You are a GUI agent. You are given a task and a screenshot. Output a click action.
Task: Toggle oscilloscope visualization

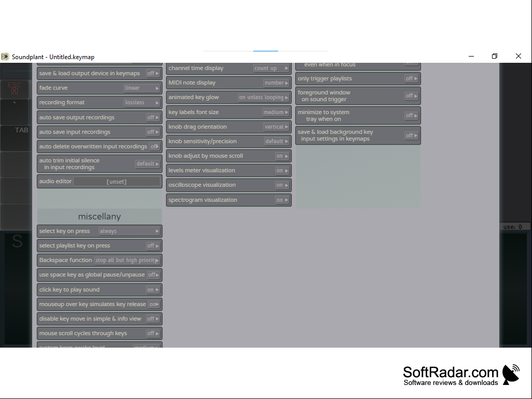tap(282, 185)
